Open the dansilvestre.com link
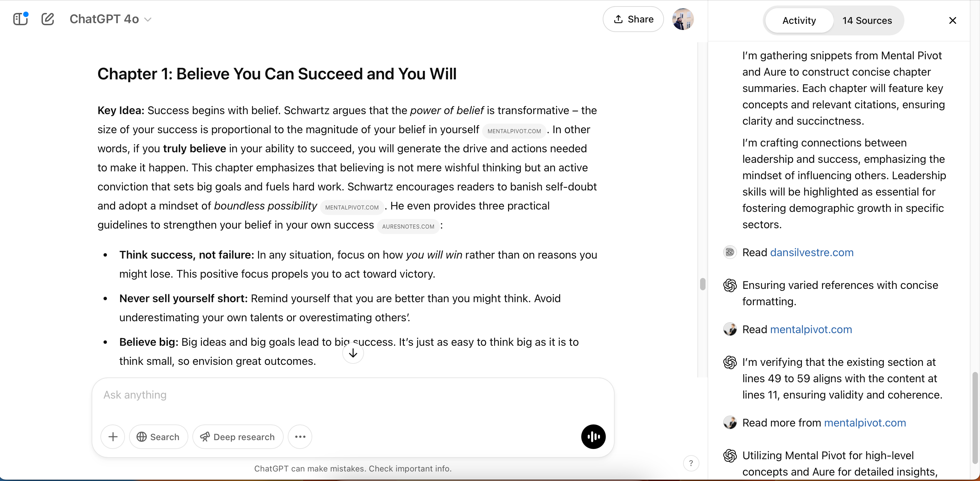 click(x=811, y=253)
